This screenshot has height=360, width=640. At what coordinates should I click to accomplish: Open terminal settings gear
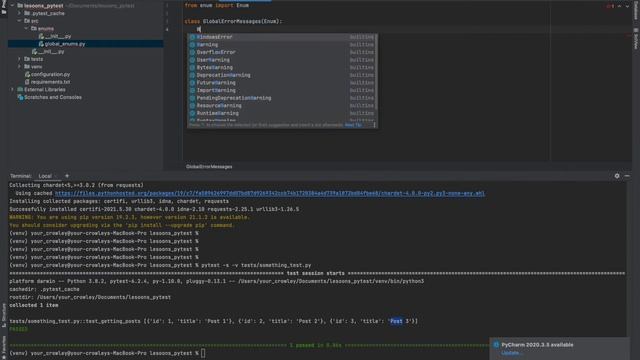coord(617,176)
